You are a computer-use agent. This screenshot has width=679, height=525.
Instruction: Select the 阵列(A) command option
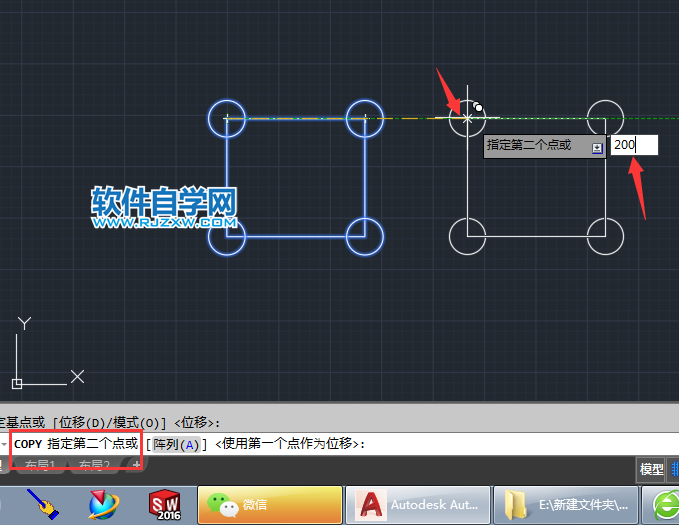point(176,444)
